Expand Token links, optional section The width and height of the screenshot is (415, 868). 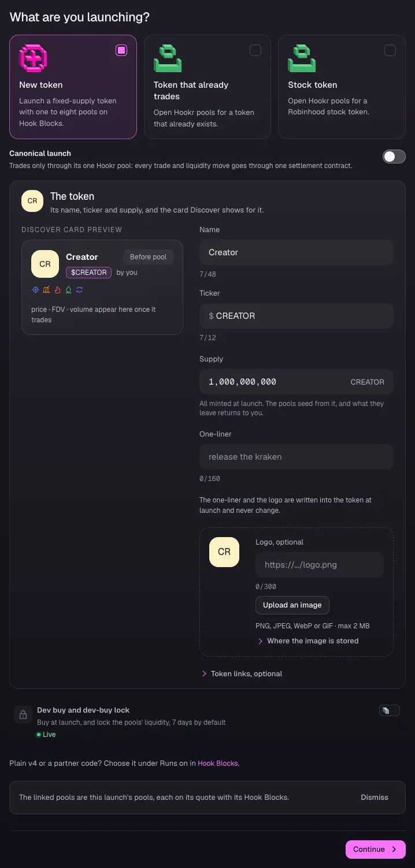tap(242, 673)
